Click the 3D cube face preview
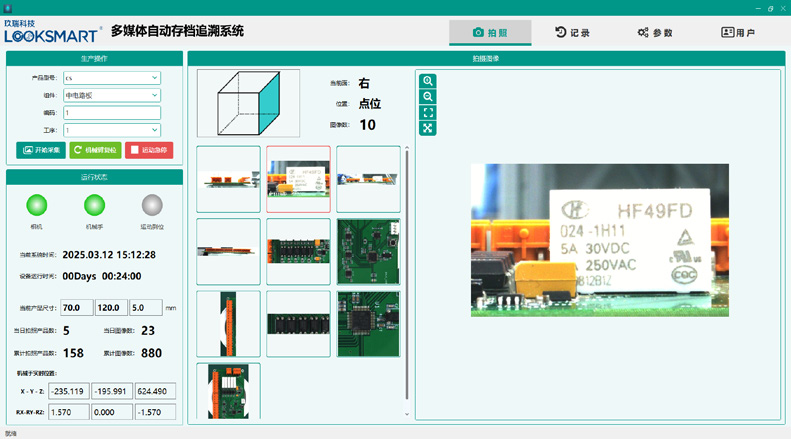 248,103
